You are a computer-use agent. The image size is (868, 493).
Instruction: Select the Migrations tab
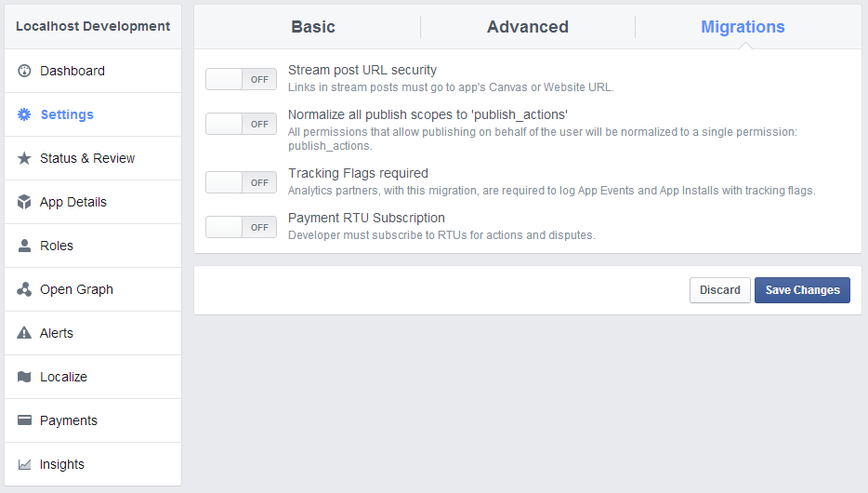pyautogui.click(x=743, y=27)
